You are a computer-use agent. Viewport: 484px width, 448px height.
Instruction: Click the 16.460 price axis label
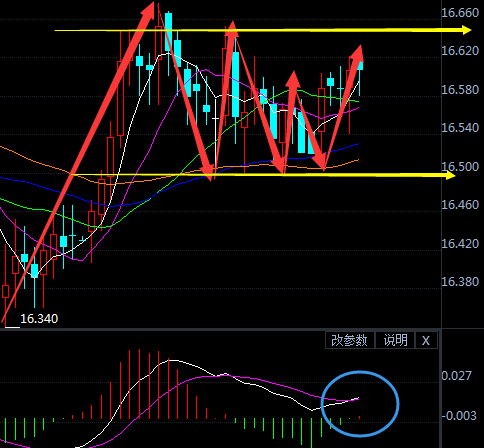460,205
